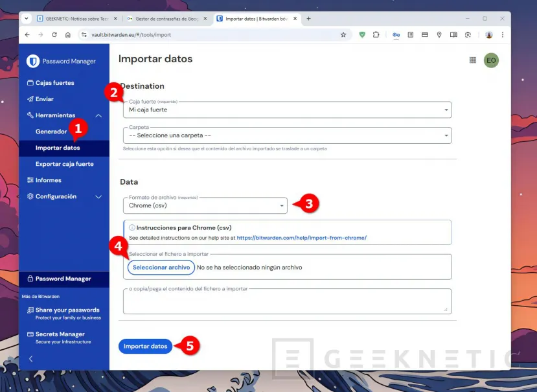Expand the Configuración section chevron
This screenshot has height=392, width=537.
point(99,196)
